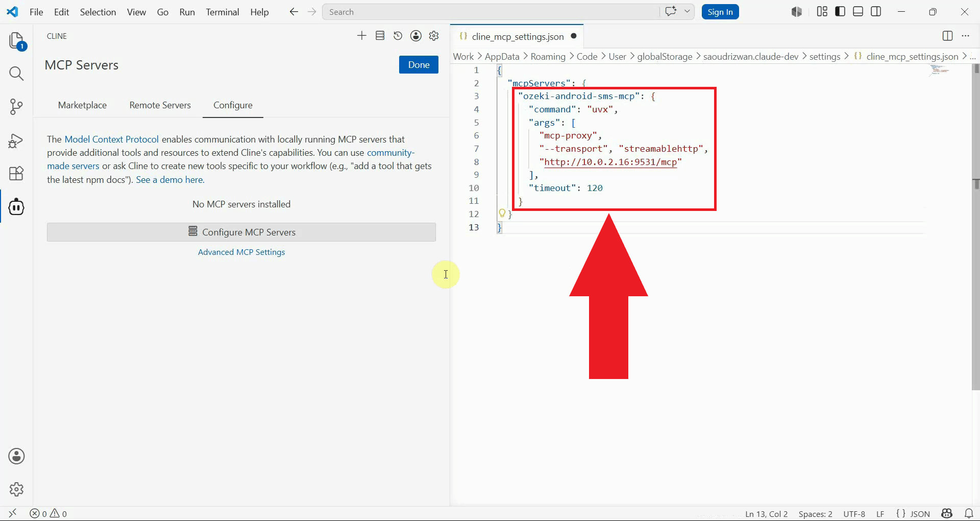Open the Advanced MCP Settings link
Viewport: 980px width, 521px height.
coord(241,252)
